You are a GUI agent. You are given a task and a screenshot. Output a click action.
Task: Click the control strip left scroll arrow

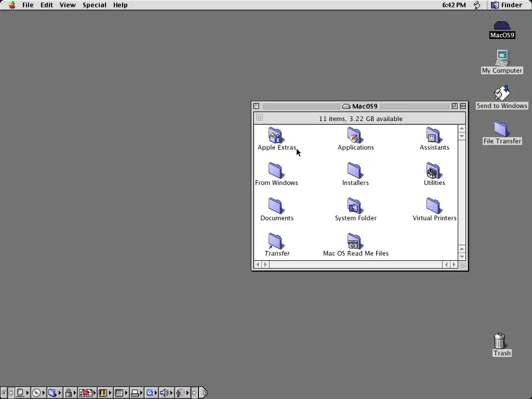[x=11, y=393]
